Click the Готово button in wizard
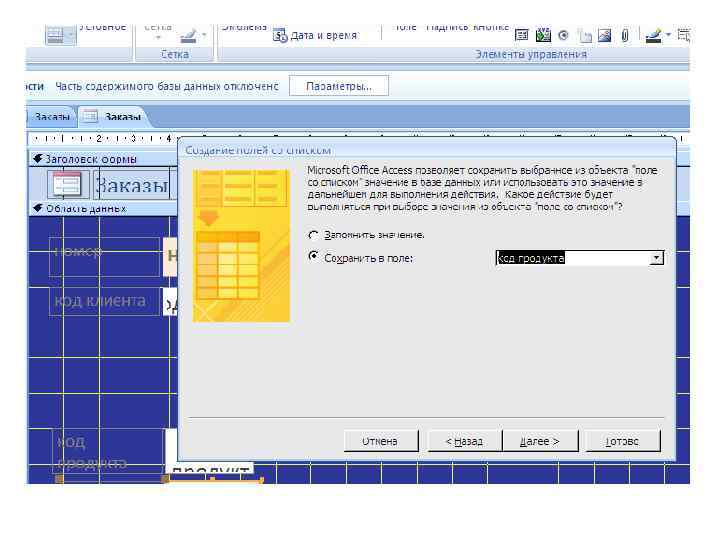The image size is (720, 540). click(x=623, y=441)
